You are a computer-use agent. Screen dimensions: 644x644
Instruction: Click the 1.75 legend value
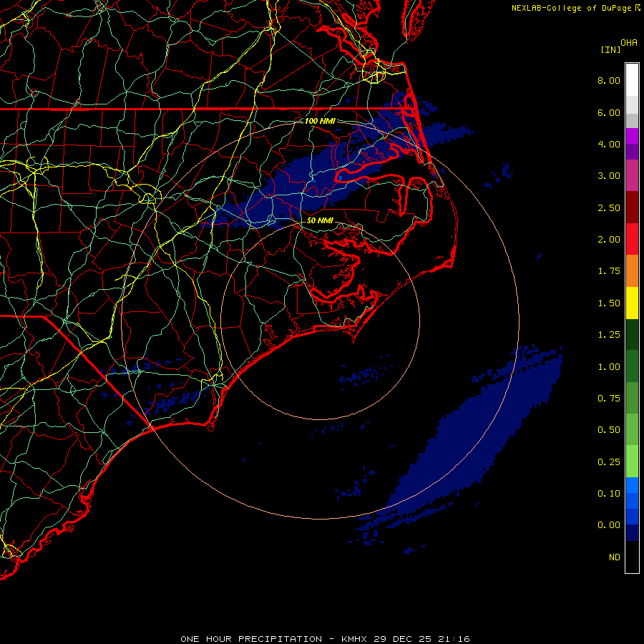coord(609,271)
